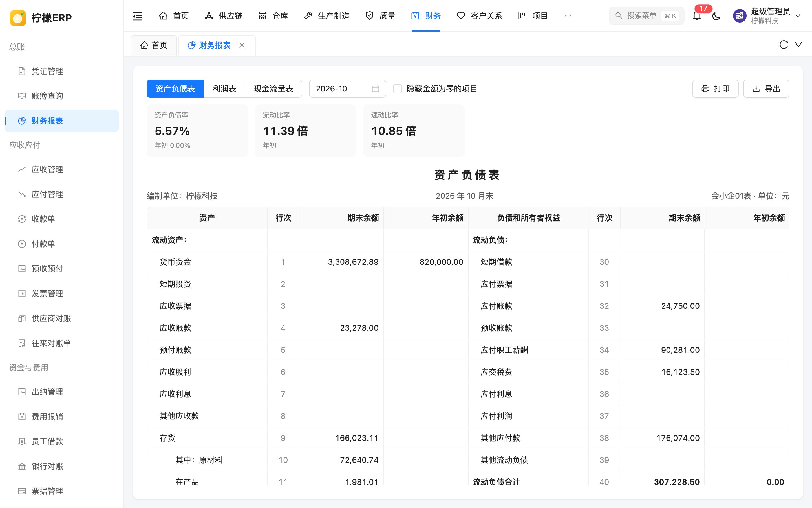Collapse the sidebar with the menu-fold icon
The height and width of the screenshot is (508, 812).
pyautogui.click(x=138, y=16)
